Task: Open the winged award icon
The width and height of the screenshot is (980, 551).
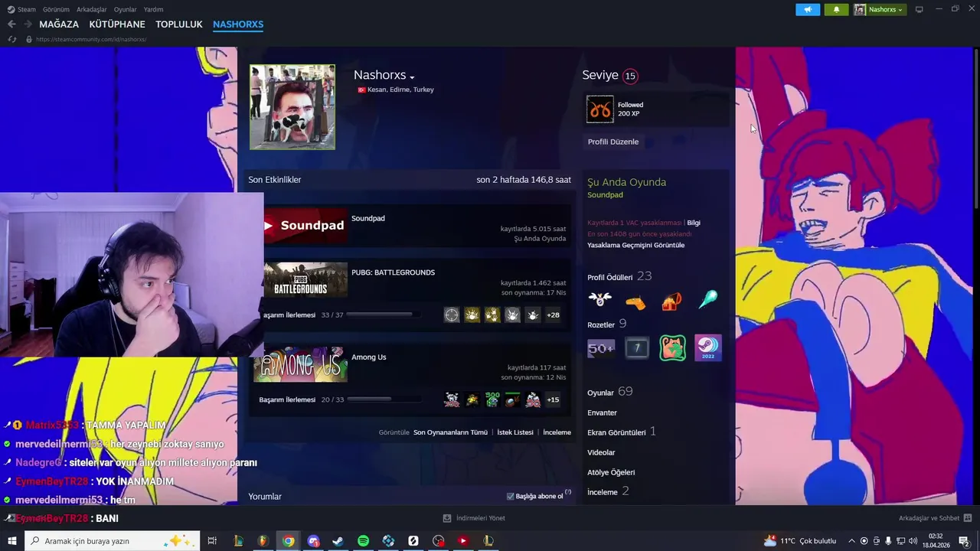Action: pos(600,300)
